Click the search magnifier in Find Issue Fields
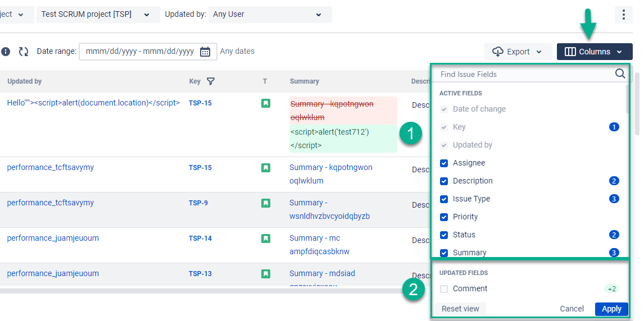Image resolution: width=644 pixels, height=321 pixels. (620, 74)
